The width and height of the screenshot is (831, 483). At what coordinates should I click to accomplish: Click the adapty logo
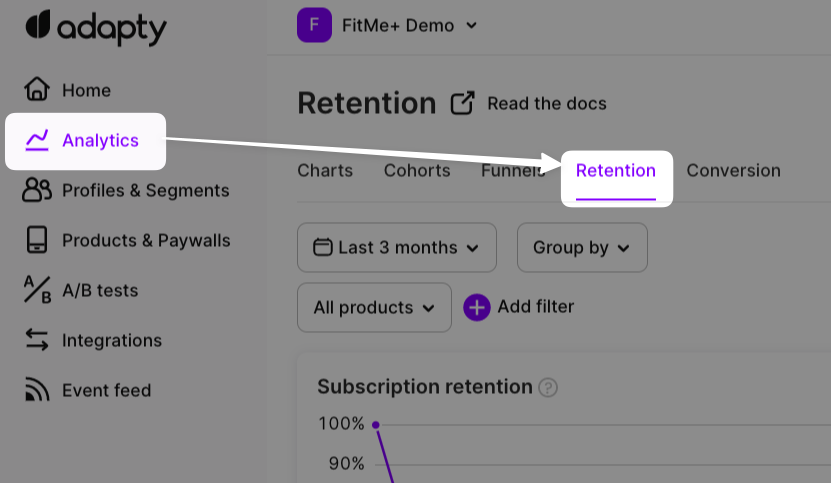coord(96,28)
